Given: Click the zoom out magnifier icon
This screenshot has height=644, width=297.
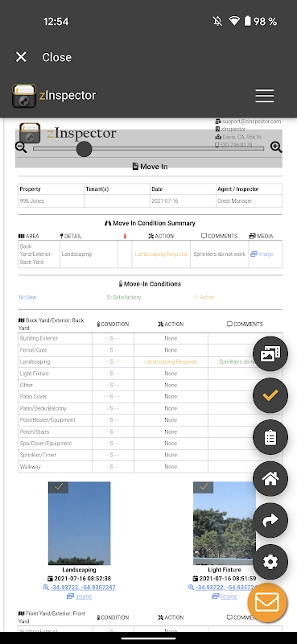Looking at the screenshot, I should [21, 147].
